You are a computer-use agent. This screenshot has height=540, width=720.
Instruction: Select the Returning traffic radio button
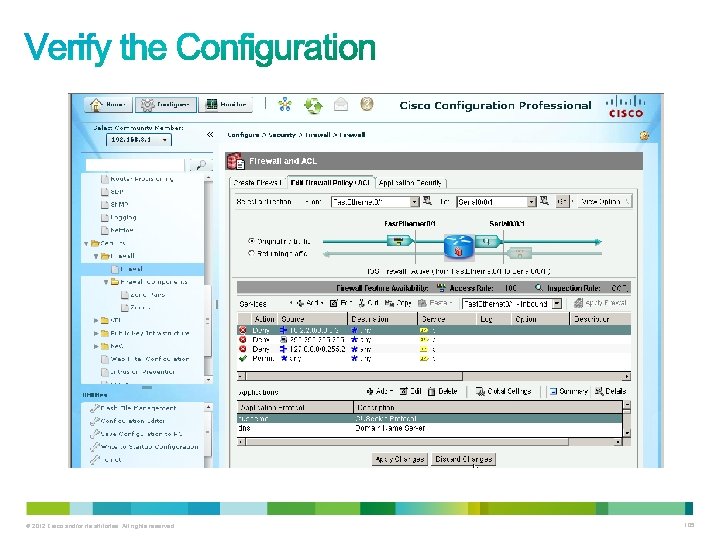coord(251,253)
